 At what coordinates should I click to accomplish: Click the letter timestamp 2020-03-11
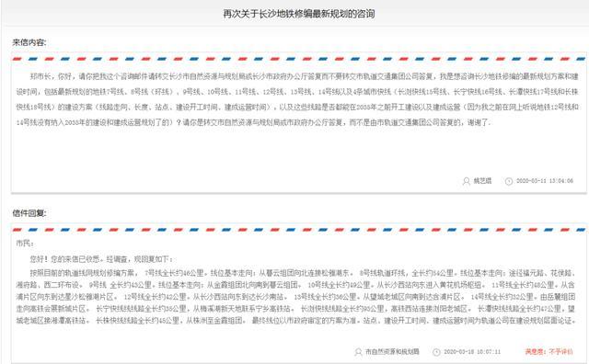[545, 181]
